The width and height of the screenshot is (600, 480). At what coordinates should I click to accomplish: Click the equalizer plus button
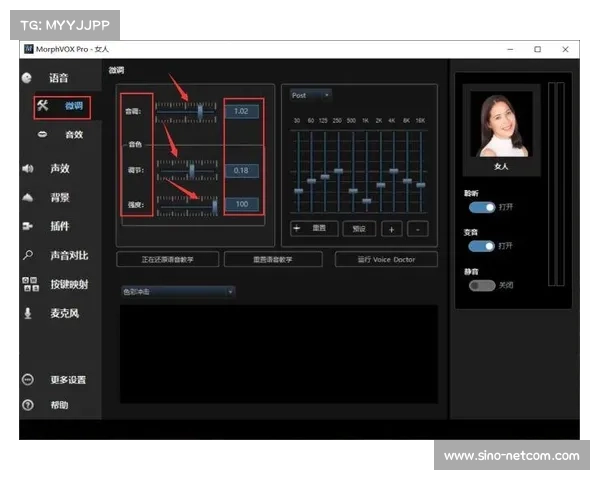(391, 229)
